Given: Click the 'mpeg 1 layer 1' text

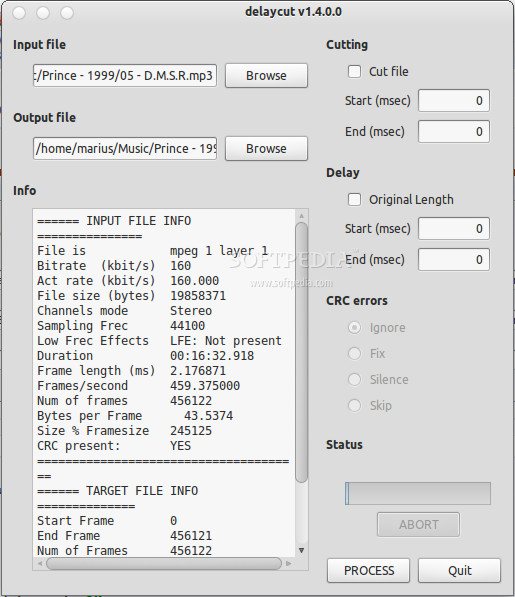Looking at the screenshot, I should (219, 251).
